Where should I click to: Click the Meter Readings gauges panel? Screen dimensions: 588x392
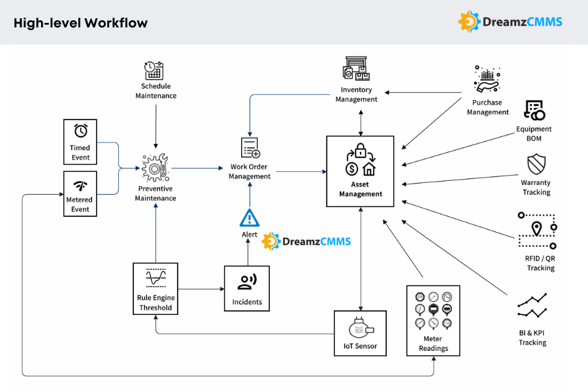coord(433,320)
